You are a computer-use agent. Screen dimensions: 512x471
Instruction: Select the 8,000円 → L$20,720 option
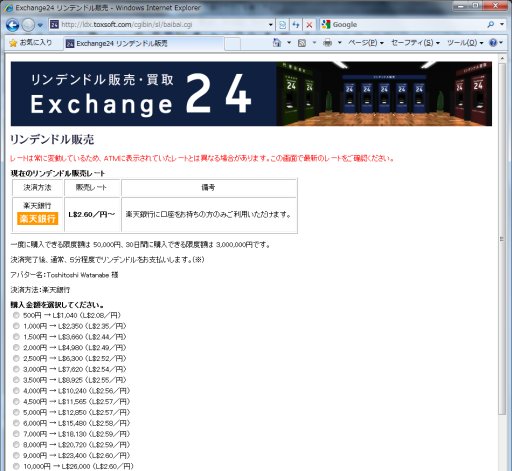(16, 445)
